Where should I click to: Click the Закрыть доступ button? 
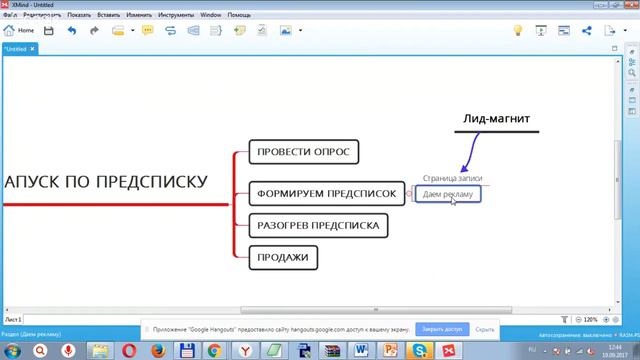pos(442,329)
